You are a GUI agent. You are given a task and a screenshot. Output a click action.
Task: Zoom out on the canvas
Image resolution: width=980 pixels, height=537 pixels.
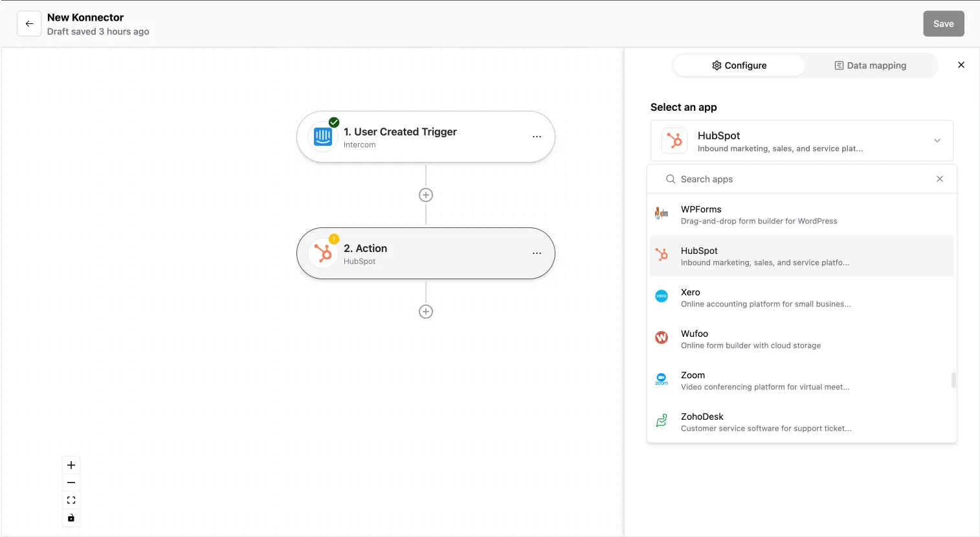click(71, 483)
